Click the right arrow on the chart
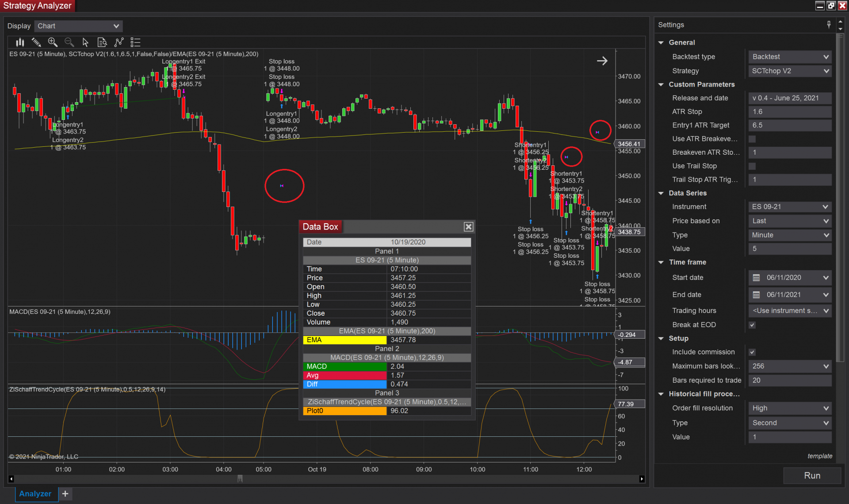Screen dimensions: 849x504 click(602, 61)
